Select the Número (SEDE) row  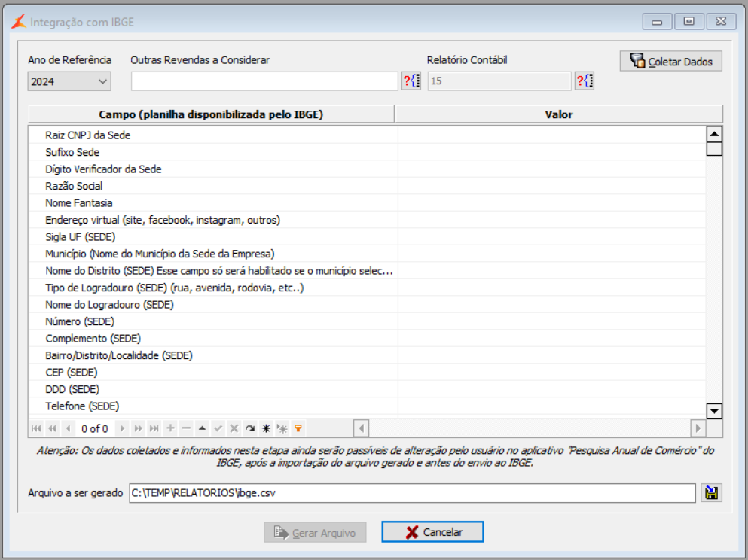coord(367,321)
